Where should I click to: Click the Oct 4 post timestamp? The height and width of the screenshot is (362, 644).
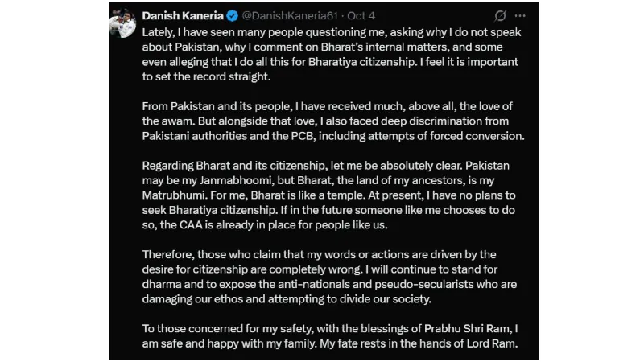361,15
